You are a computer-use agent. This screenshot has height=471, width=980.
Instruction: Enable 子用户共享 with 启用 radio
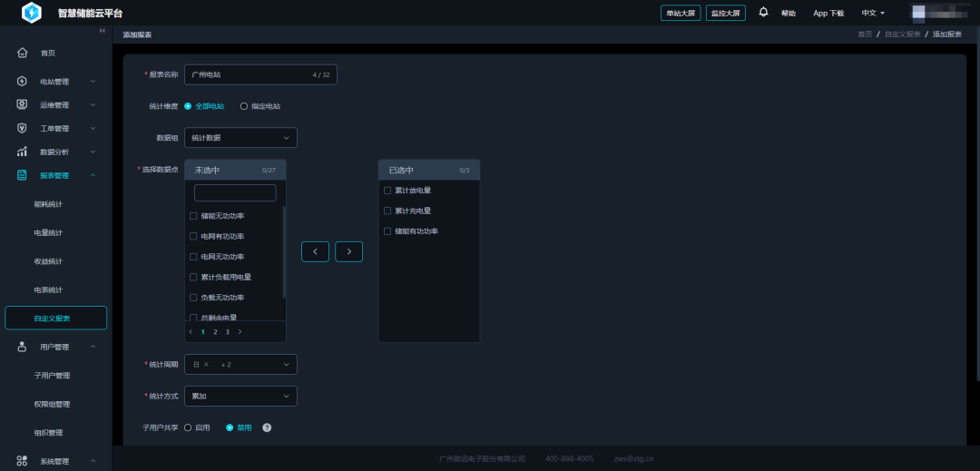tap(188, 427)
